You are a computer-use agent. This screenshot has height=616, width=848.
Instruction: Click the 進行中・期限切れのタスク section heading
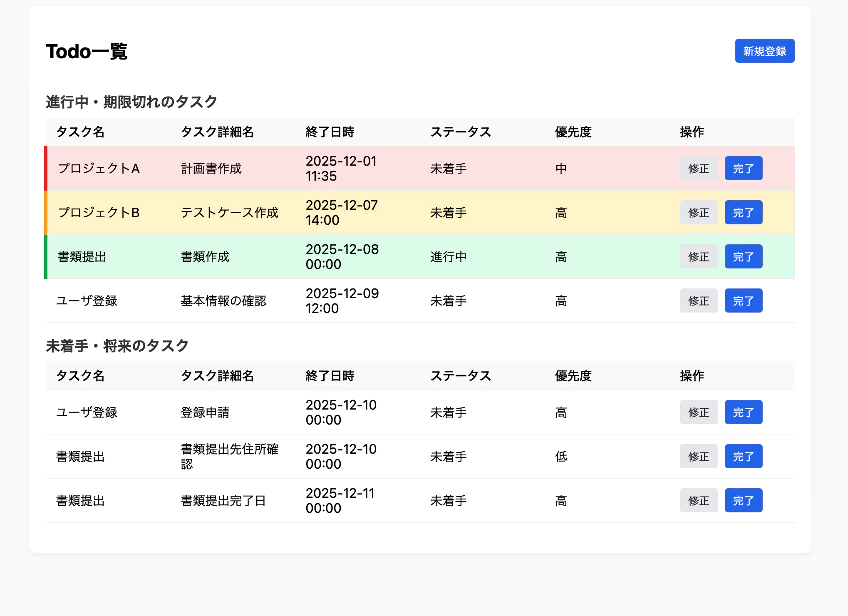click(131, 102)
